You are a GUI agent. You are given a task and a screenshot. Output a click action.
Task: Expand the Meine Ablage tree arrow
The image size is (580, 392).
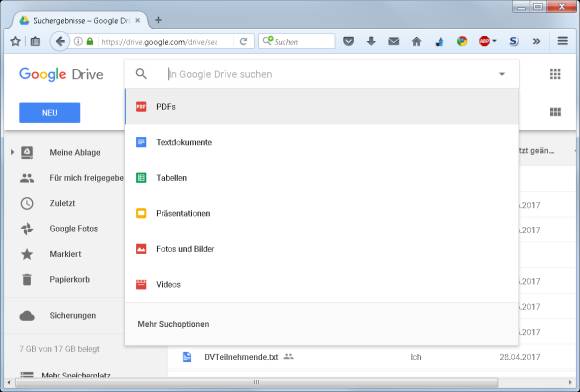(x=12, y=152)
